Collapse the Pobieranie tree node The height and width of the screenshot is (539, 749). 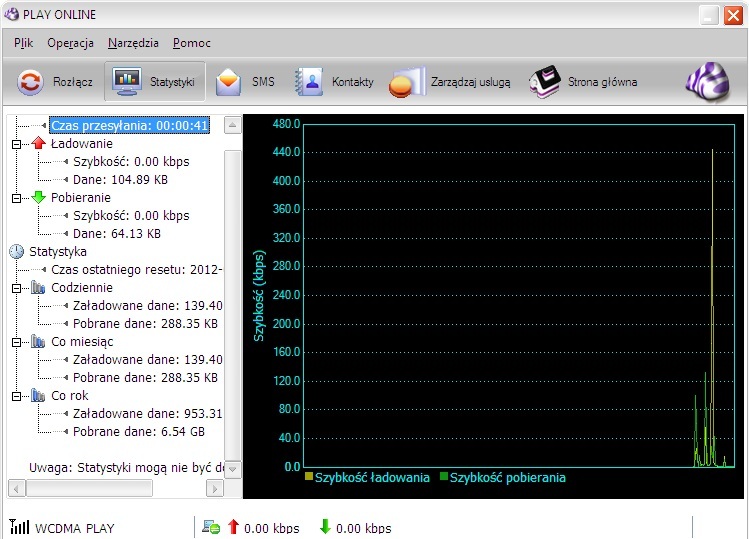tap(16, 198)
